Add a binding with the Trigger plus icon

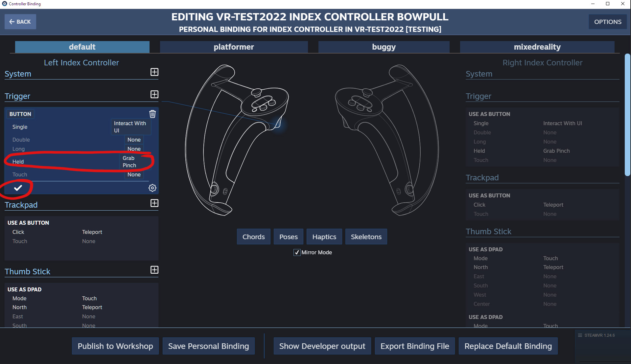pos(154,94)
